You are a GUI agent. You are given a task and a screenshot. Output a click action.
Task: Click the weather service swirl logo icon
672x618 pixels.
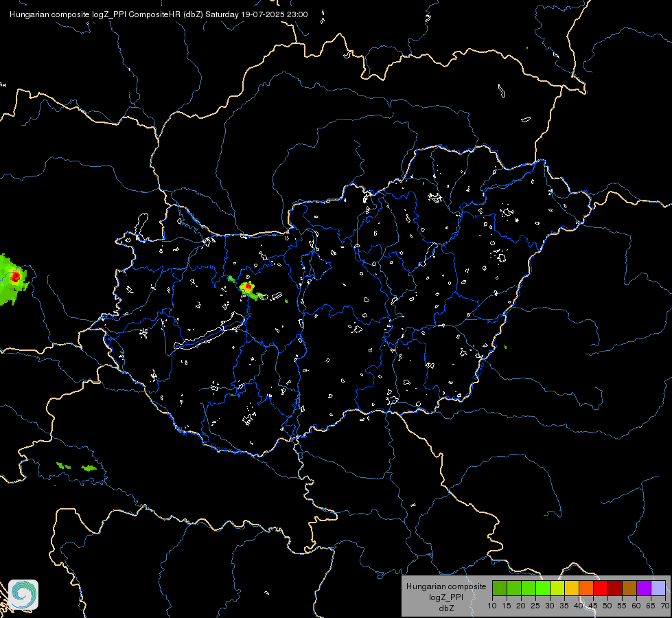pos(23,595)
